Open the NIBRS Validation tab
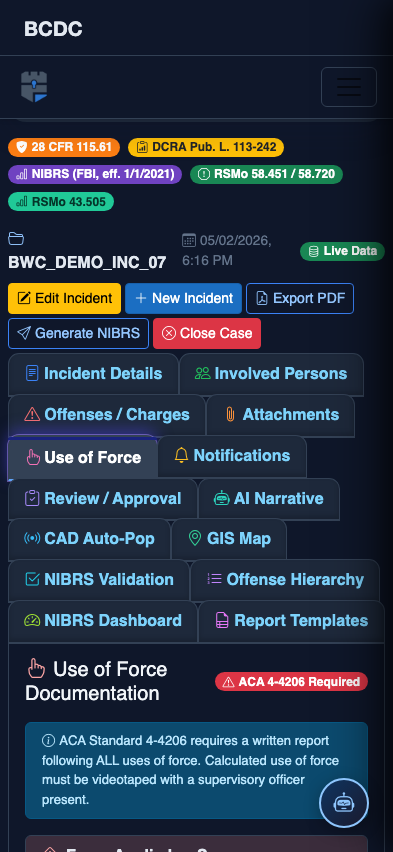 99,580
